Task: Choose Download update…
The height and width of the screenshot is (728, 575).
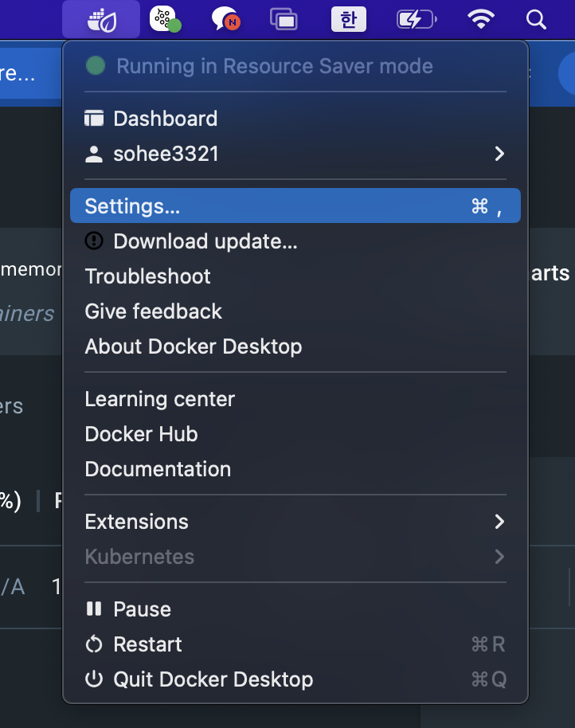Action: pos(295,241)
